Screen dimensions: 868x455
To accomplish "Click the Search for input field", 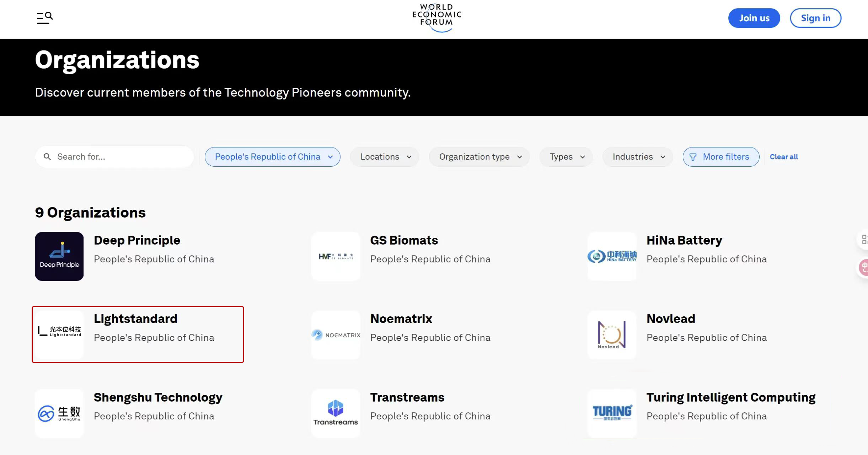I will point(121,157).
